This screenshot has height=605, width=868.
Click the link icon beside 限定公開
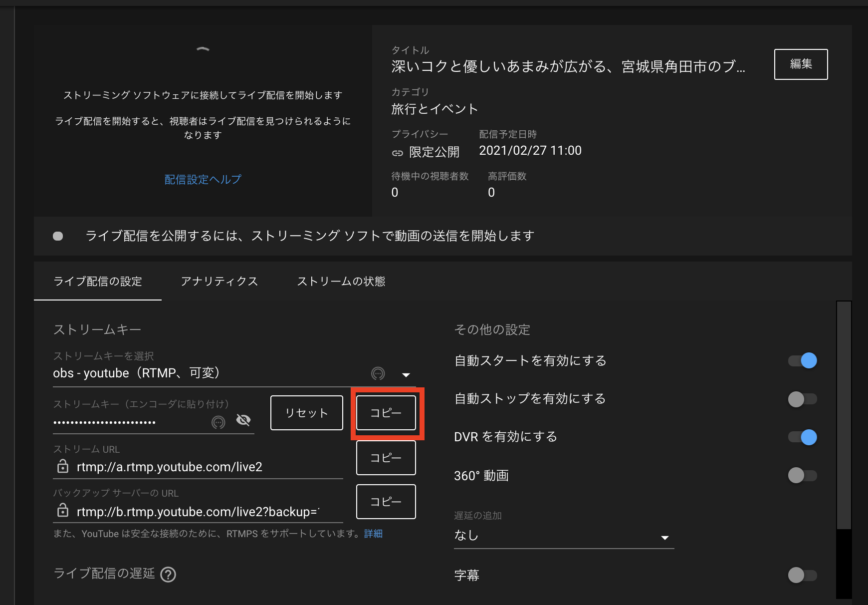point(398,152)
